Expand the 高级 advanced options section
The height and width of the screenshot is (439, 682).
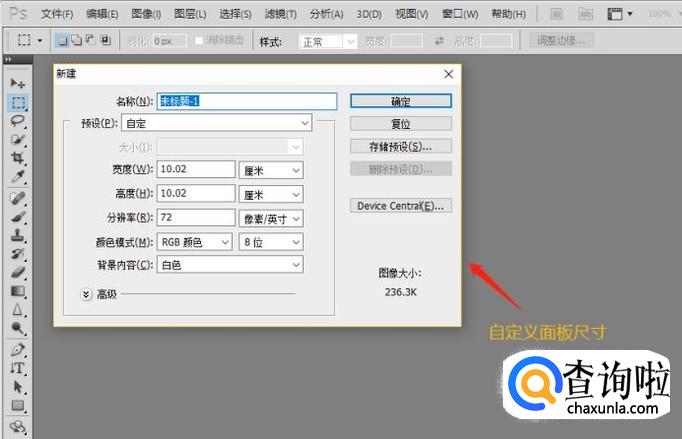[x=87, y=294]
